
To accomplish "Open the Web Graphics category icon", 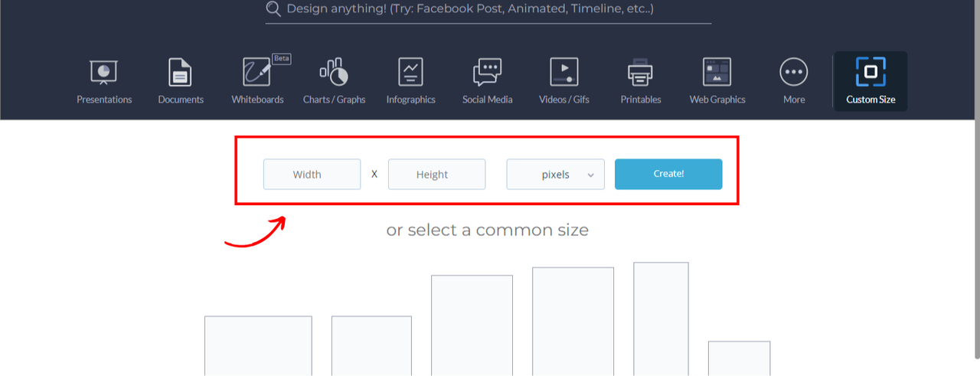I will tap(717, 73).
